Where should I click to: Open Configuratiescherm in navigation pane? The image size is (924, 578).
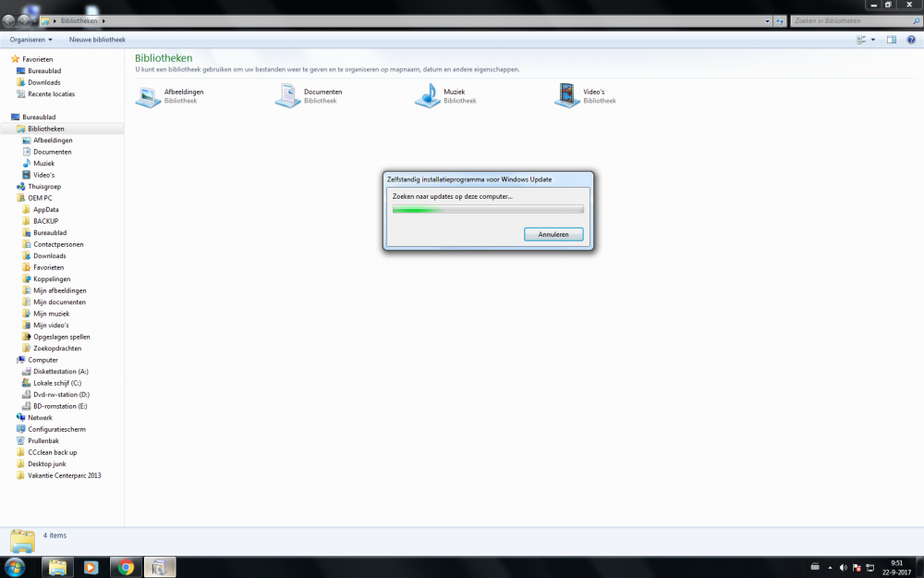[56, 429]
